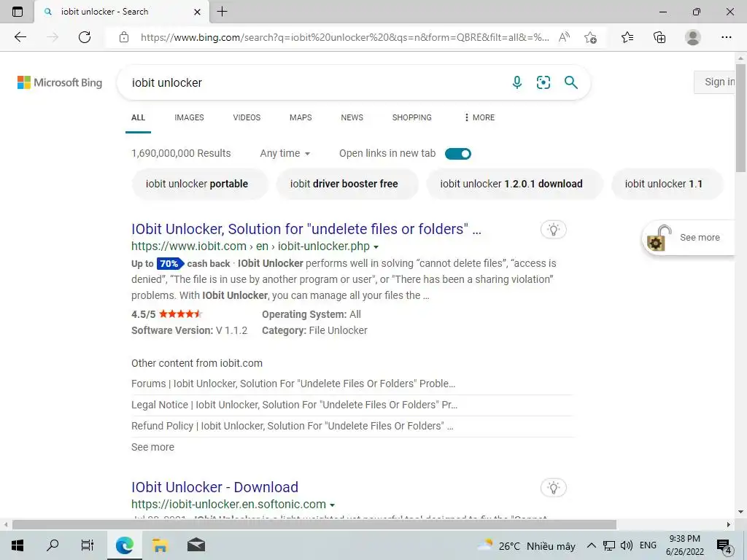Open the user profile icon
Image resolution: width=747 pixels, height=560 pixels.
[693, 37]
